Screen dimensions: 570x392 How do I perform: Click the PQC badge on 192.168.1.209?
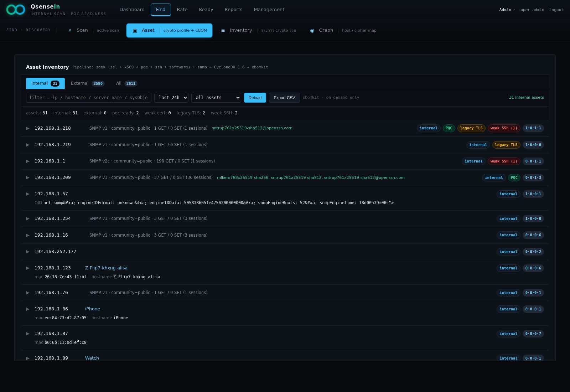click(514, 177)
